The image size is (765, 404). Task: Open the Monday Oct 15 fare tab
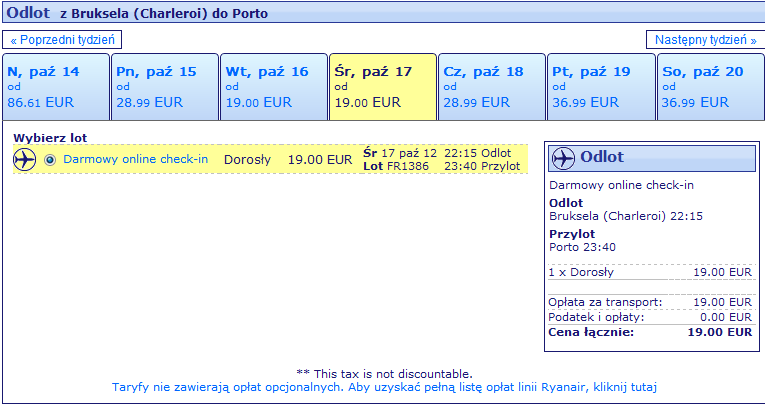(165, 87)
